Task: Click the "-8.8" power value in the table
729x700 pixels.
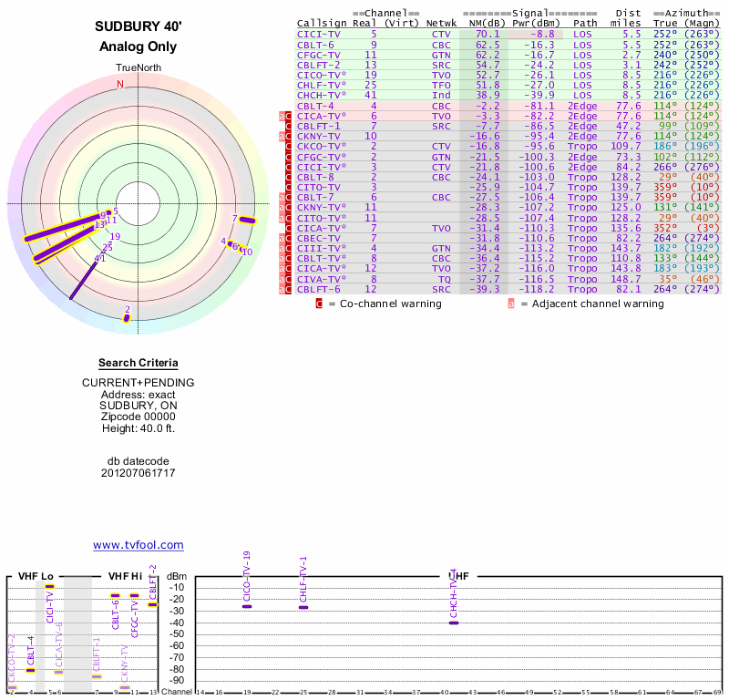Action: click(x=541, y=35)
